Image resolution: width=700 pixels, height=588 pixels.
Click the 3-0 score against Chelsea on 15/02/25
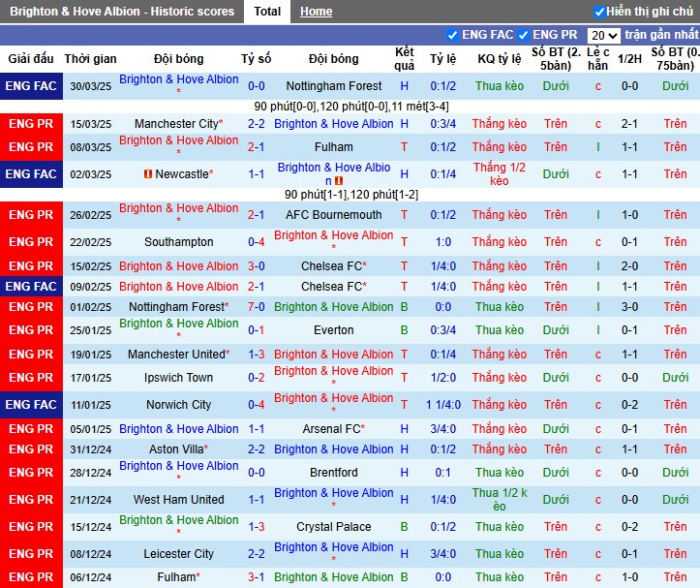[257, 266]
